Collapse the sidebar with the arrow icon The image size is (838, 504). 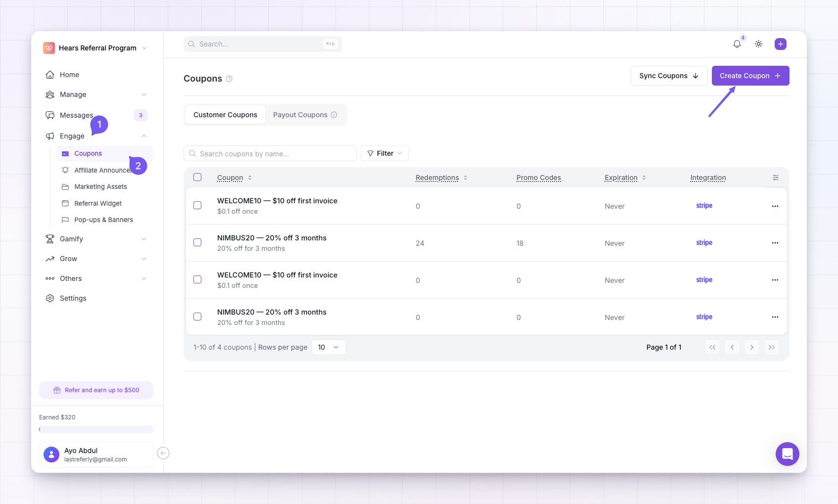(163, 453)
